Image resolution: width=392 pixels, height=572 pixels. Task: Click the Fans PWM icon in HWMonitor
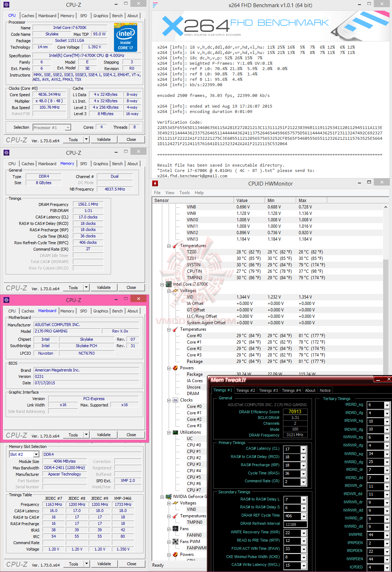pos(175,542)
